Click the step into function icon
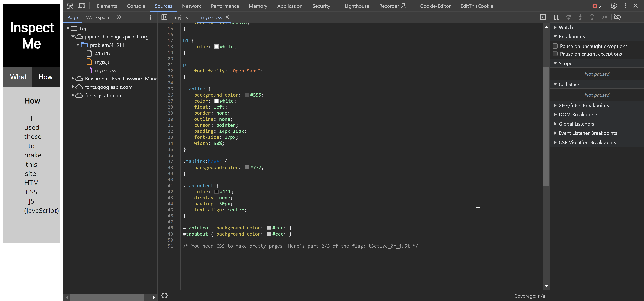Image resolution: width=644 pixels, height=301 pixels. pyautogui.click(x=580, y=17)
